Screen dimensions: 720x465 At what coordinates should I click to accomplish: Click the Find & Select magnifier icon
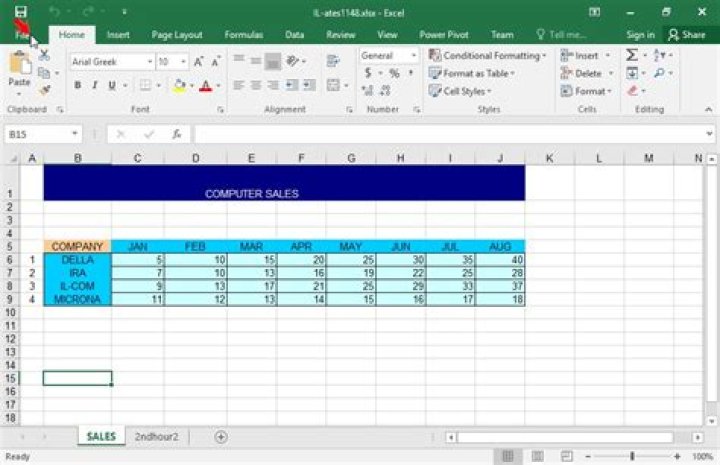(x=659, y=73)
